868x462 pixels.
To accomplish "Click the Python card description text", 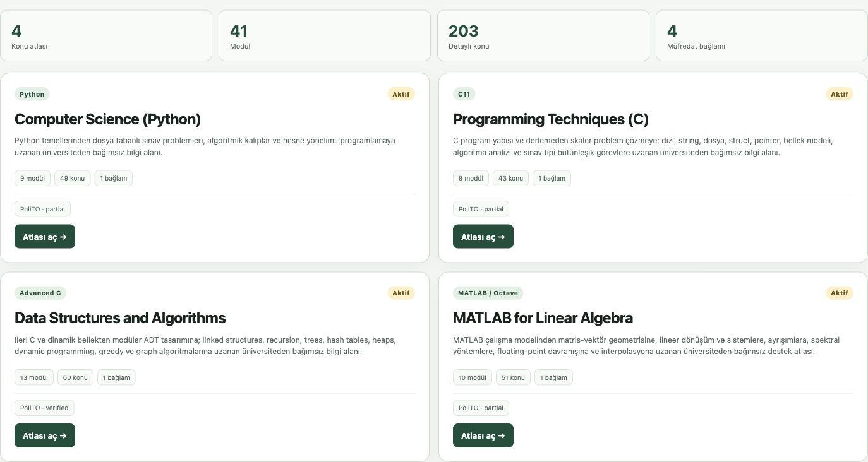I will tap(205, 146).
